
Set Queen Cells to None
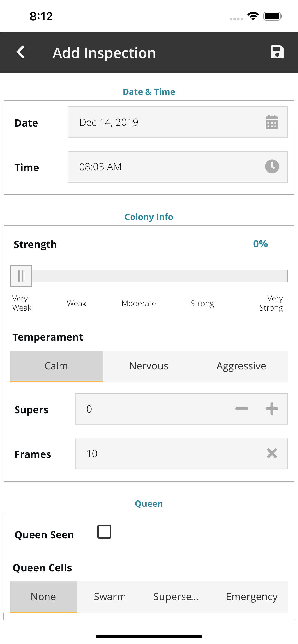tap(43, 597)
